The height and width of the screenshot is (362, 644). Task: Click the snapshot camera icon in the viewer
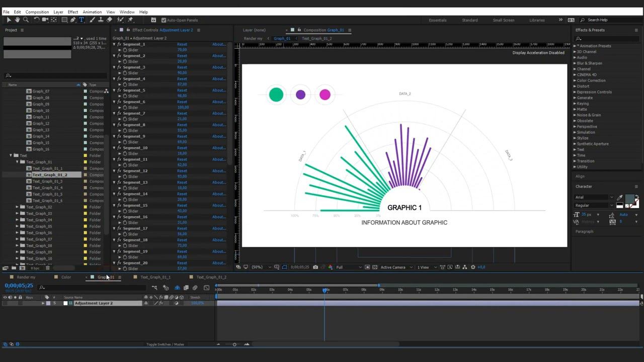point(315,267)
